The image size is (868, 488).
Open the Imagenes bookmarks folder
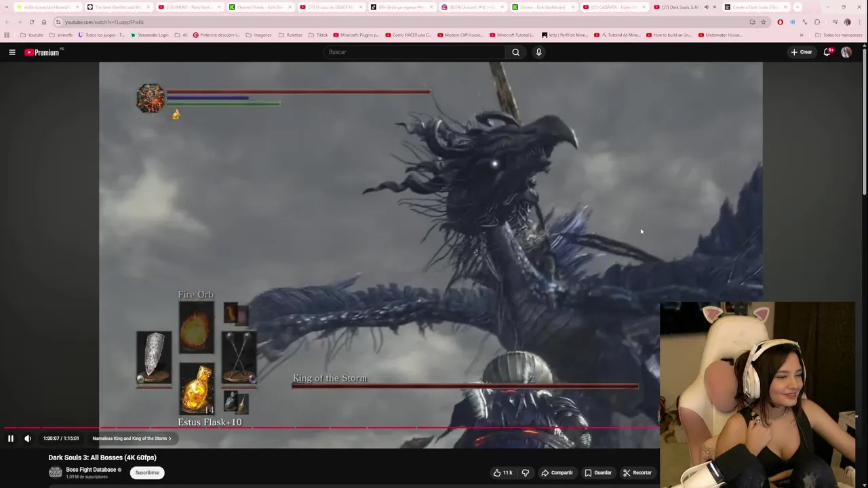click(258, 35)
